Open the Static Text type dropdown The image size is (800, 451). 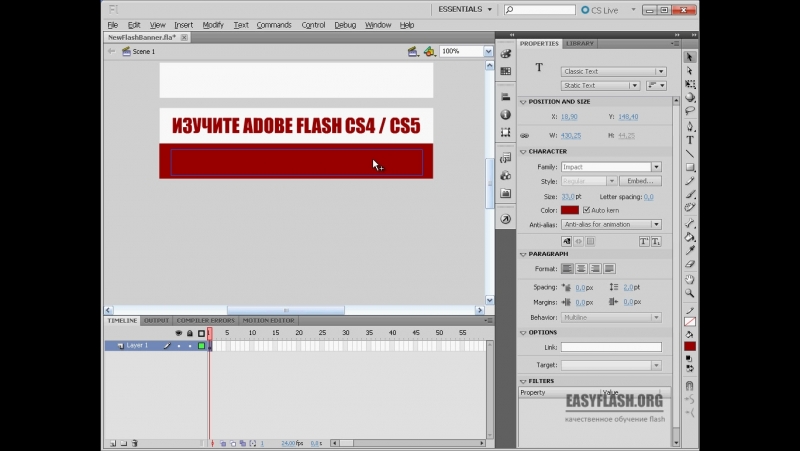(x=601, y=85)
